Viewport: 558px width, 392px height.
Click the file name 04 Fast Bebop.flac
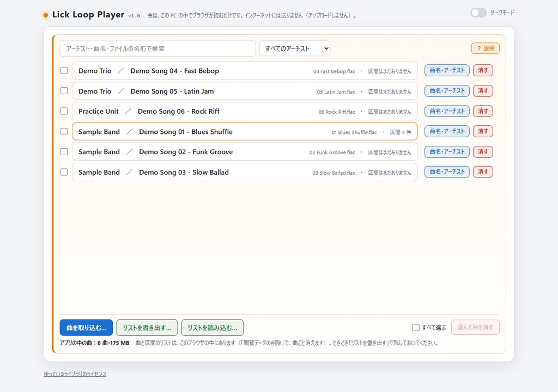pos(334,71)
